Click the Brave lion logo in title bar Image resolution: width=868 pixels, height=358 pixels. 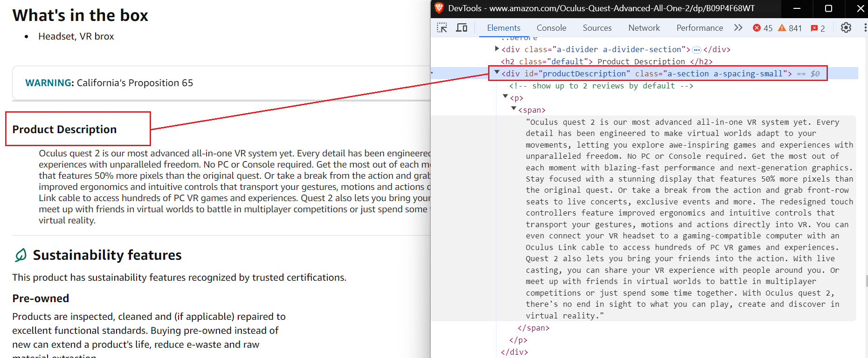pos(439,8)
